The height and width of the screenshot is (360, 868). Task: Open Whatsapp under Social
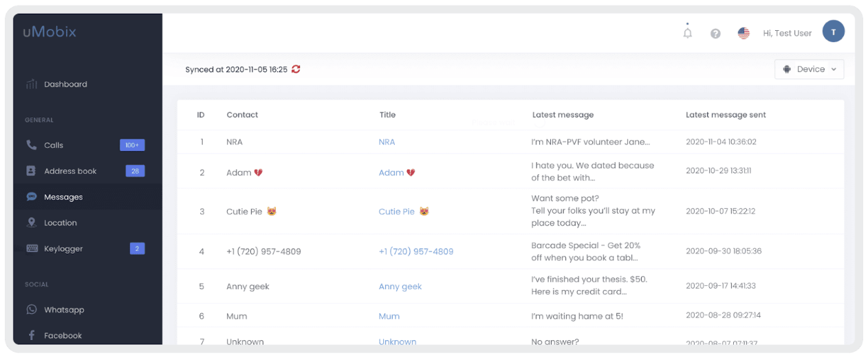point(64,310)
